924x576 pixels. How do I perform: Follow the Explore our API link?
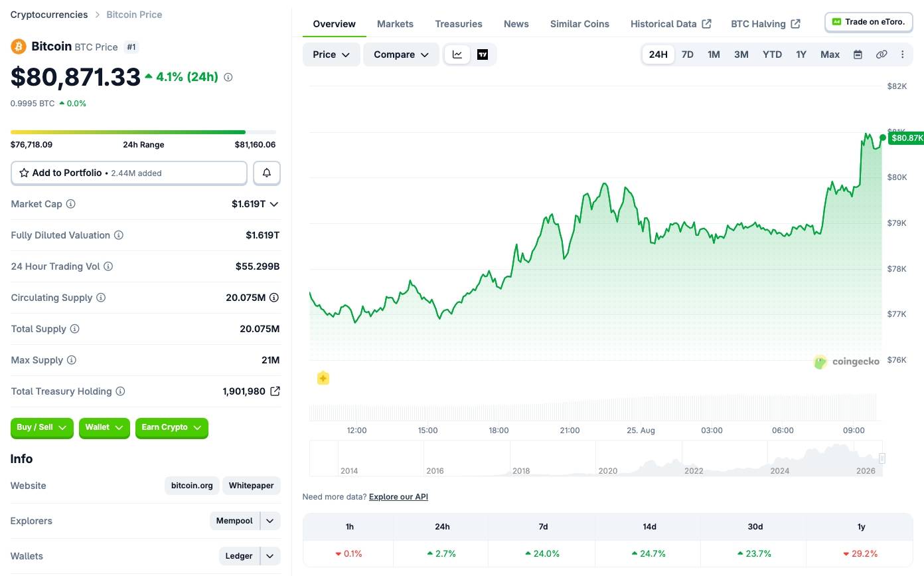pos(398,497)
